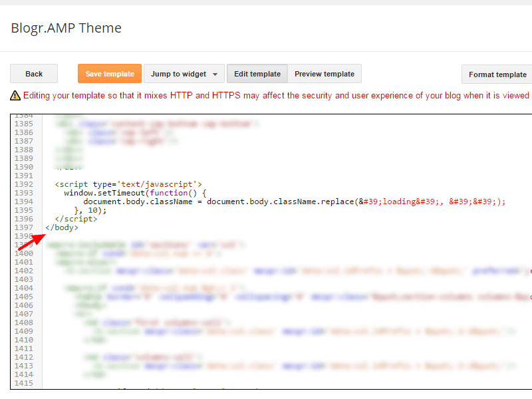Click line number 1394 in the gutter
This screenshot has height=399, width=532.
point(24,201)
